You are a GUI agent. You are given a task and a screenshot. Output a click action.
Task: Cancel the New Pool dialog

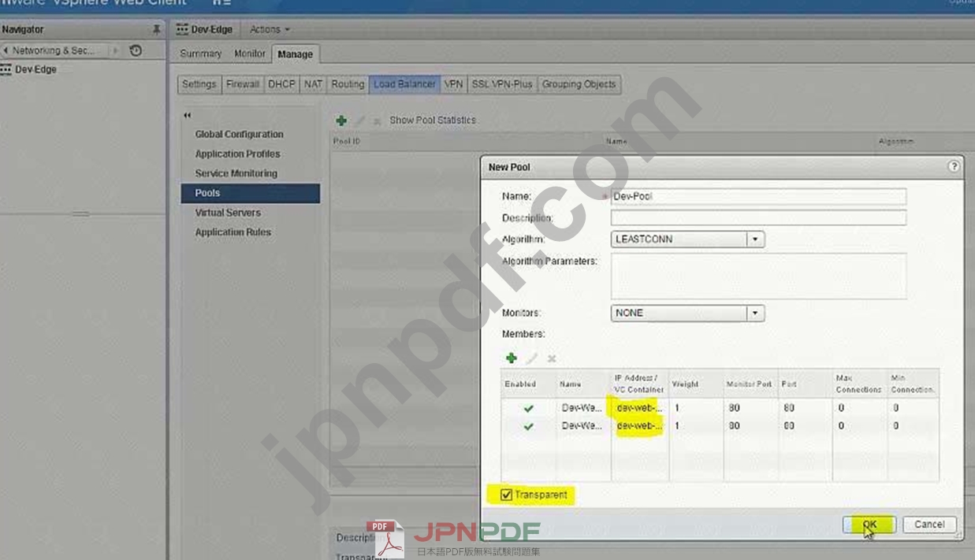tap(929, 525)
